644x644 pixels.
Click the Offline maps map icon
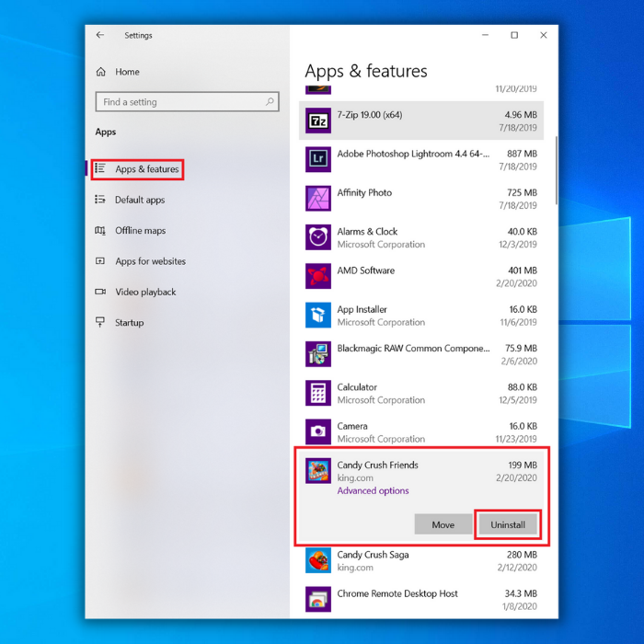tap(100, 230)
